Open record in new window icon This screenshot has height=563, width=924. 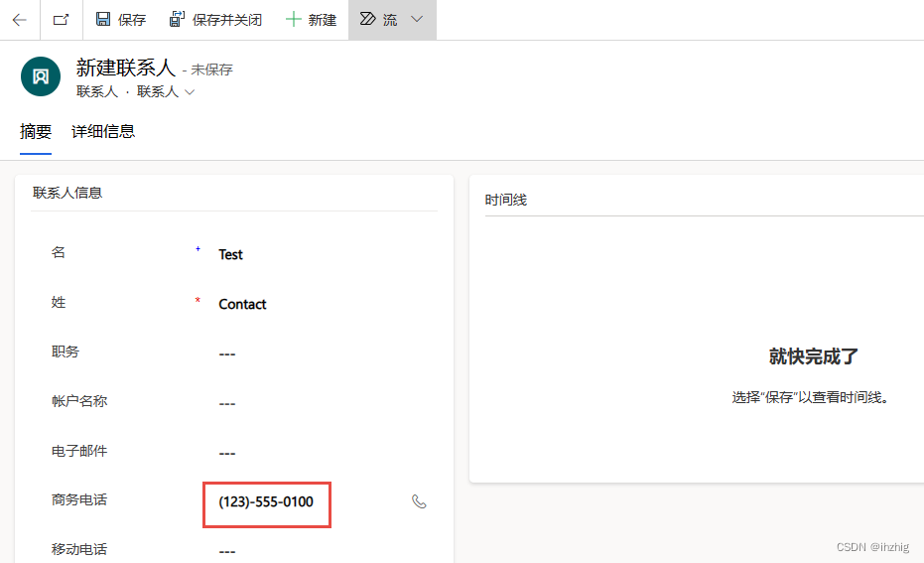[61, 20]
